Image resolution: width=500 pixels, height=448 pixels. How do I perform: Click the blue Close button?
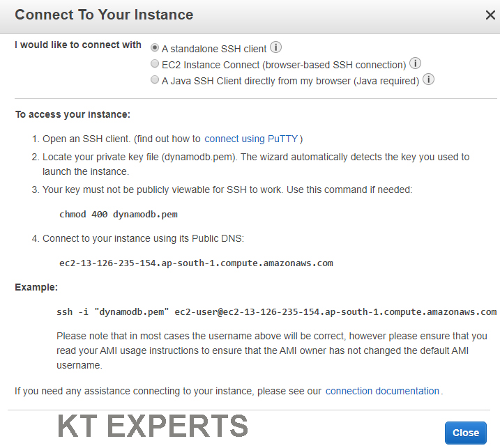pyautogui.click(x=466, y=433)
